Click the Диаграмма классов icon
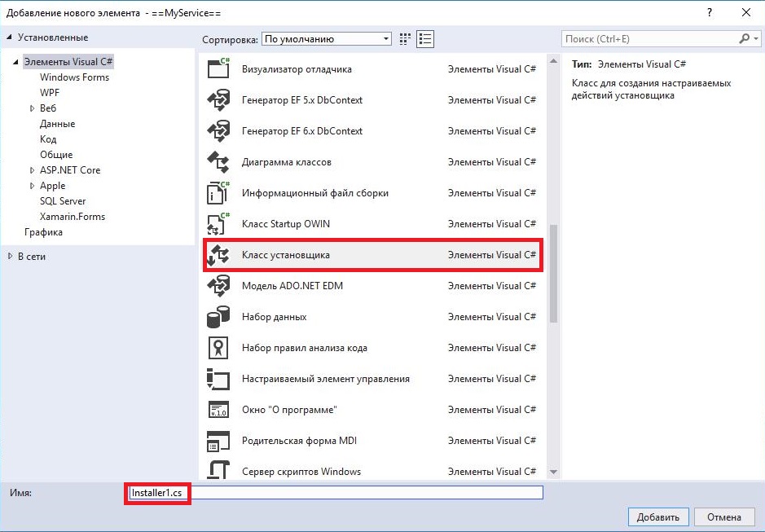 click(218, 161)
